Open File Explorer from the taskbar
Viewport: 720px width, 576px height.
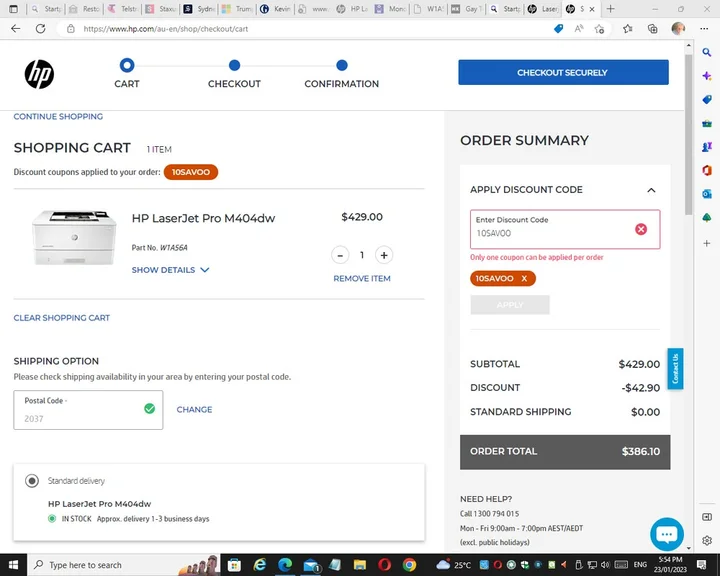(x=360, y=565)
